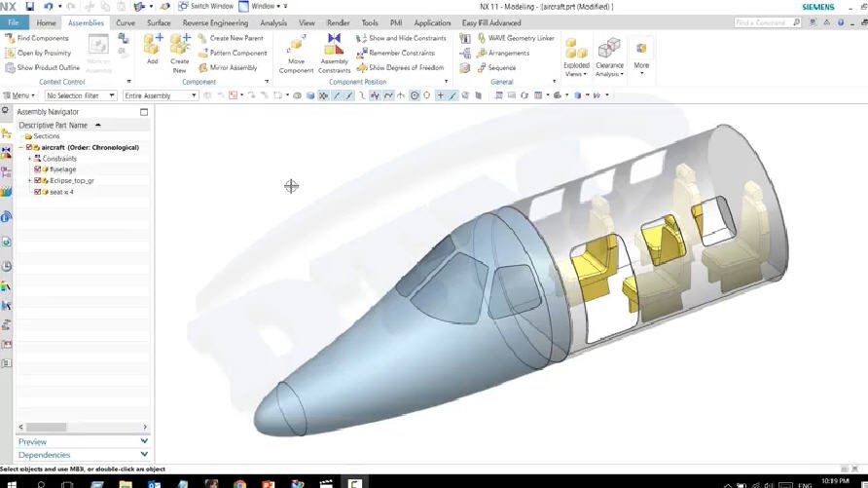Select the Move Component tool
The image size is (868, 488).
tap(296, 52)
